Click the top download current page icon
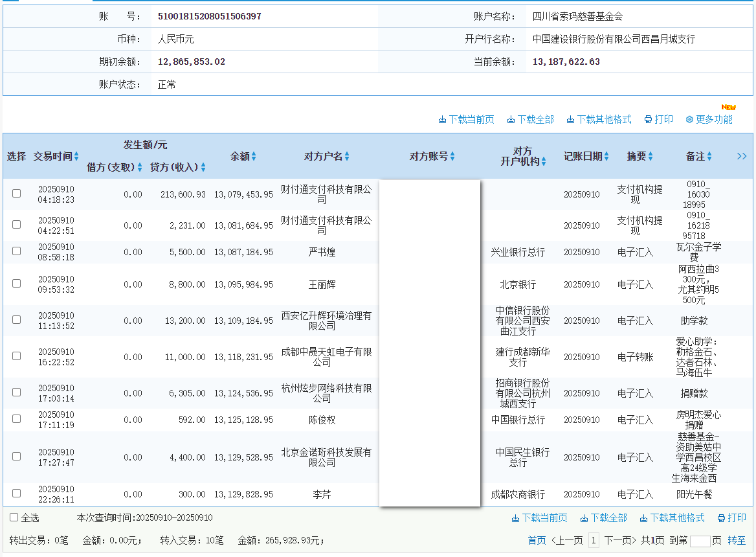756x557 pixels. (x=442, y=120)
